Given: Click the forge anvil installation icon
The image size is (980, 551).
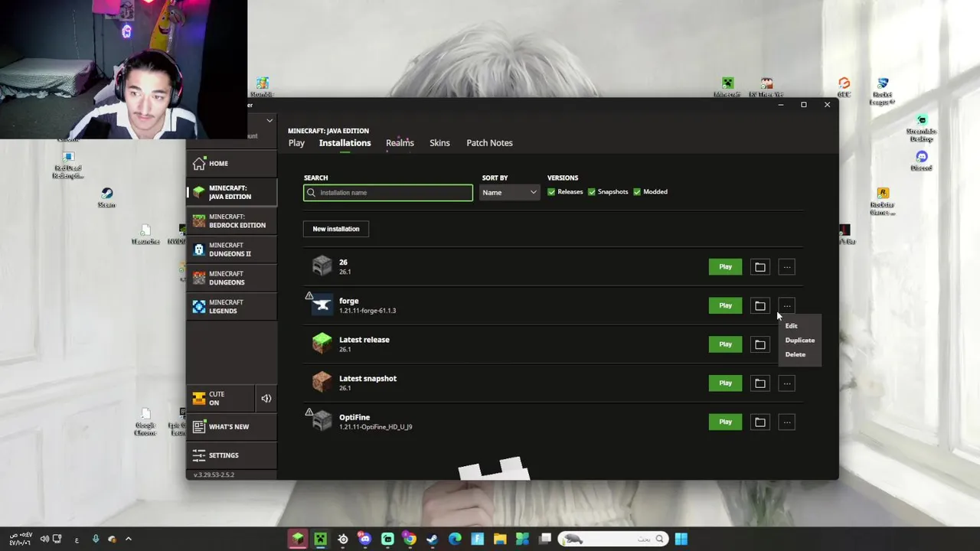Looking at the screenshot, I should [322, 305].
